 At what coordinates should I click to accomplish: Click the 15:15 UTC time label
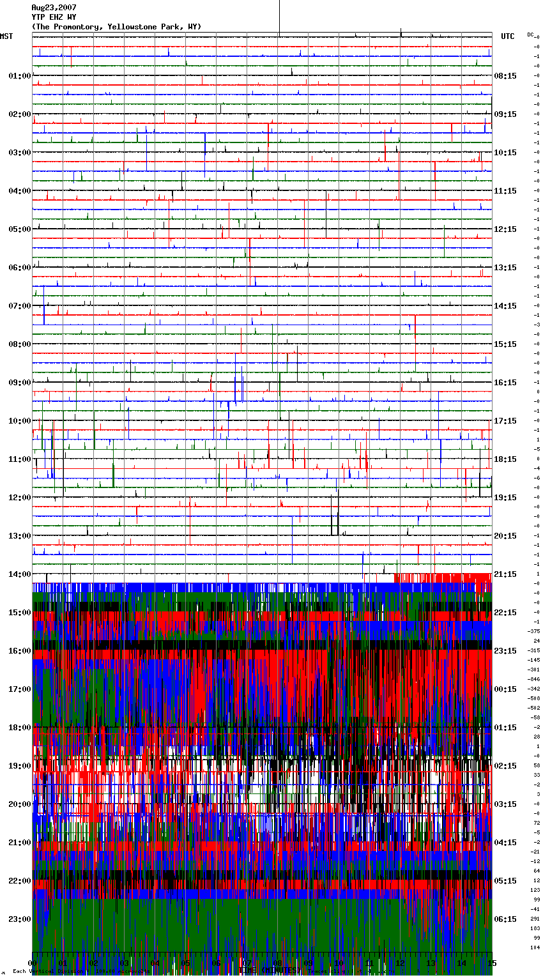point(505,344)
